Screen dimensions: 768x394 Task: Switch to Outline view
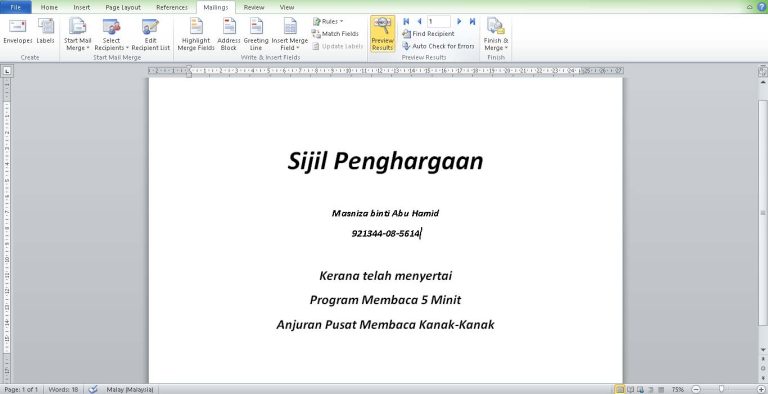point(650,390)
